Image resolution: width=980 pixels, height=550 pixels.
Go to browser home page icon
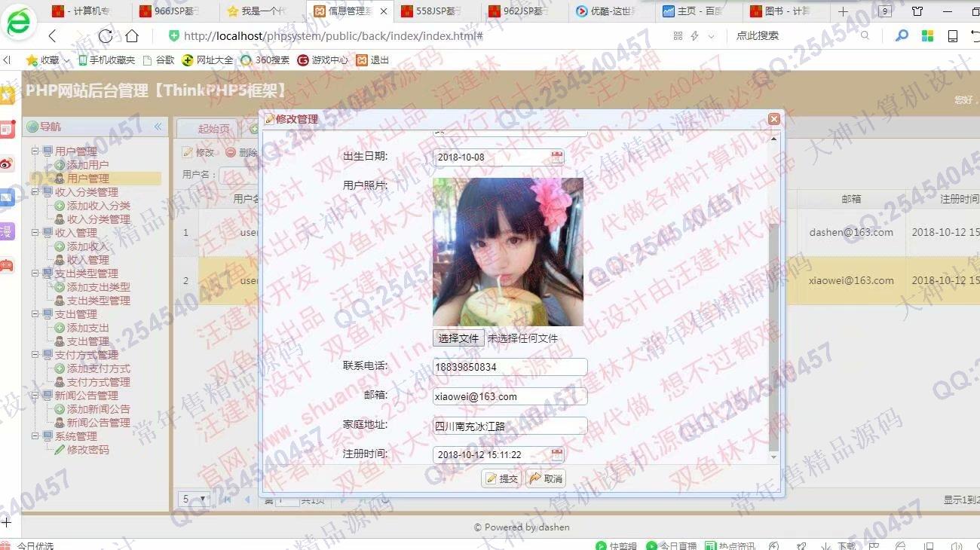pyautogui.click(x=132, y=36)
